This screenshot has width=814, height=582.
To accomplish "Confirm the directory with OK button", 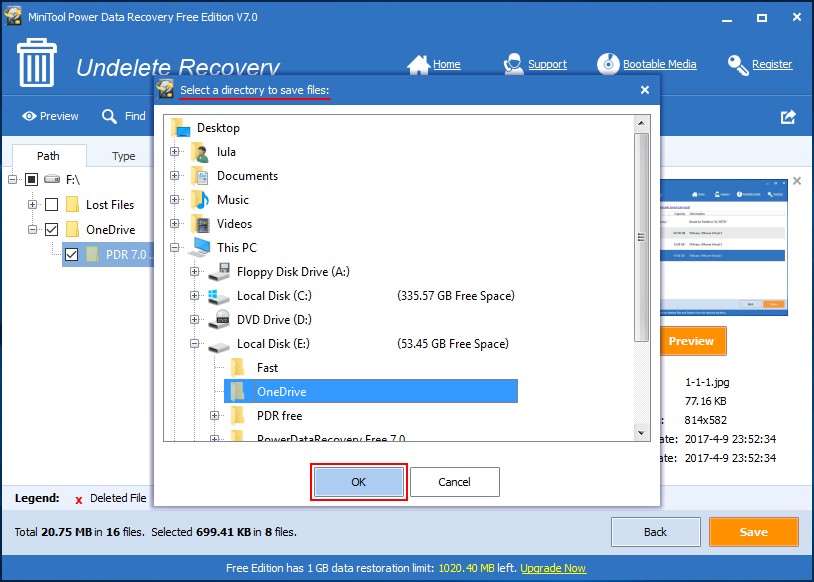I will tap(358, 482).
